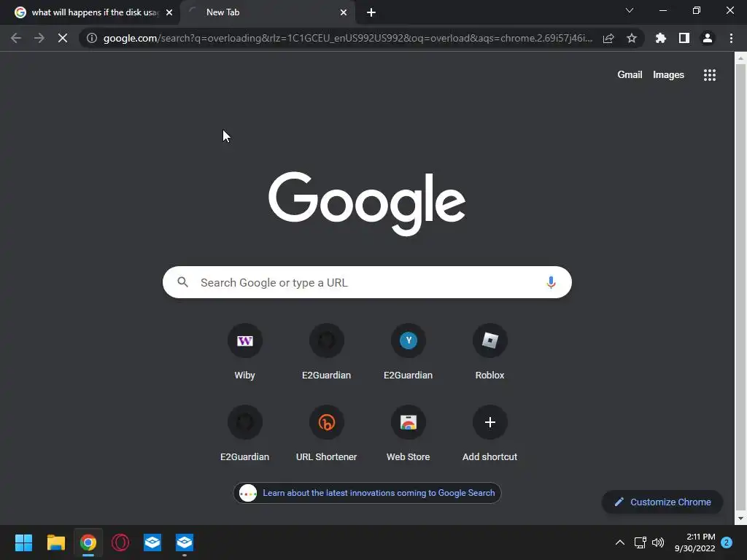Open the clock and date 2:11 PM
The image size is (747, 560).
coord(694,542)
